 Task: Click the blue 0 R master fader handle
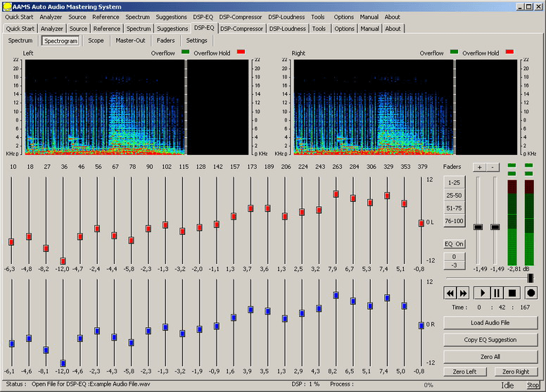(x=421, y=325)
